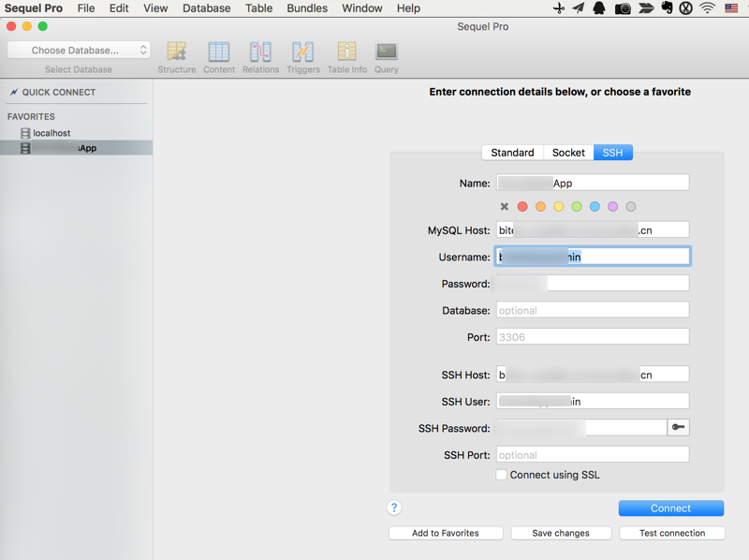The height and width of the screenshot is (560, 749).
Task: Pick the red color label
Action: point(522,206)
